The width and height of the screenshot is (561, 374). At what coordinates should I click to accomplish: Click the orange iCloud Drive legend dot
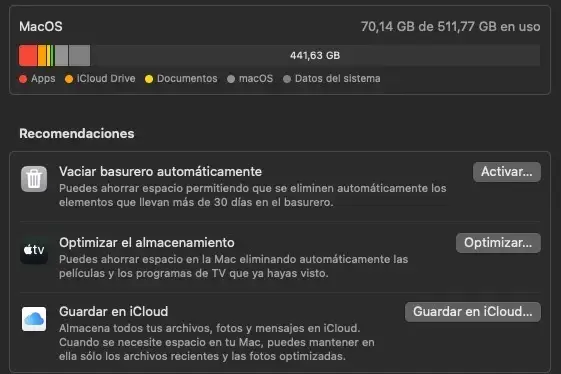pyautogui.click(x=69, y=79)
